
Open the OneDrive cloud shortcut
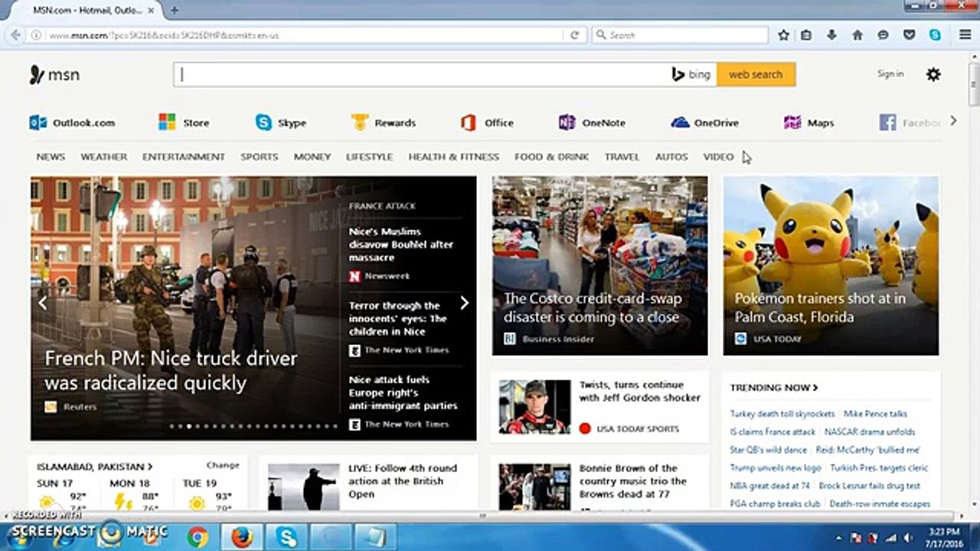pos(704,122)
